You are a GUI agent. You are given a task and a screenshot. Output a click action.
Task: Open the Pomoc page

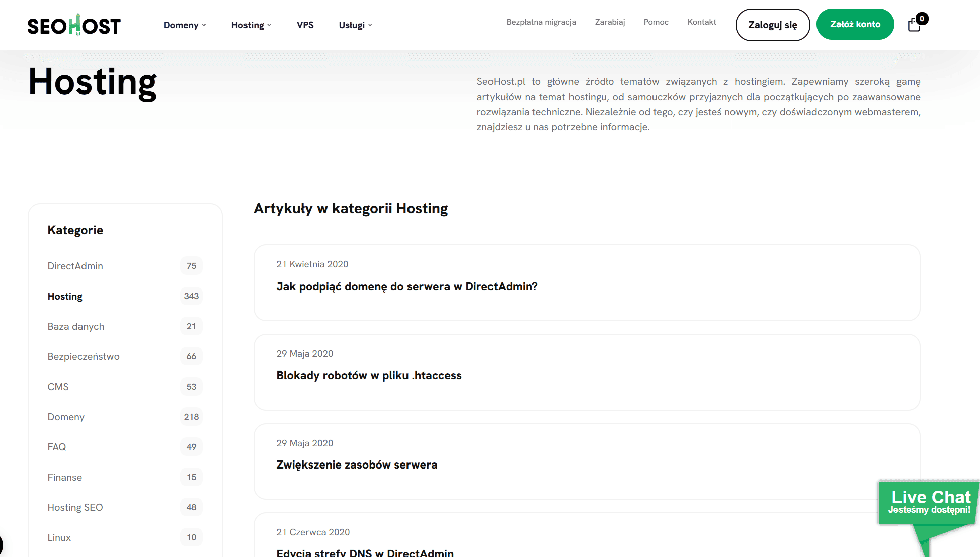click(x=656, y=22)
